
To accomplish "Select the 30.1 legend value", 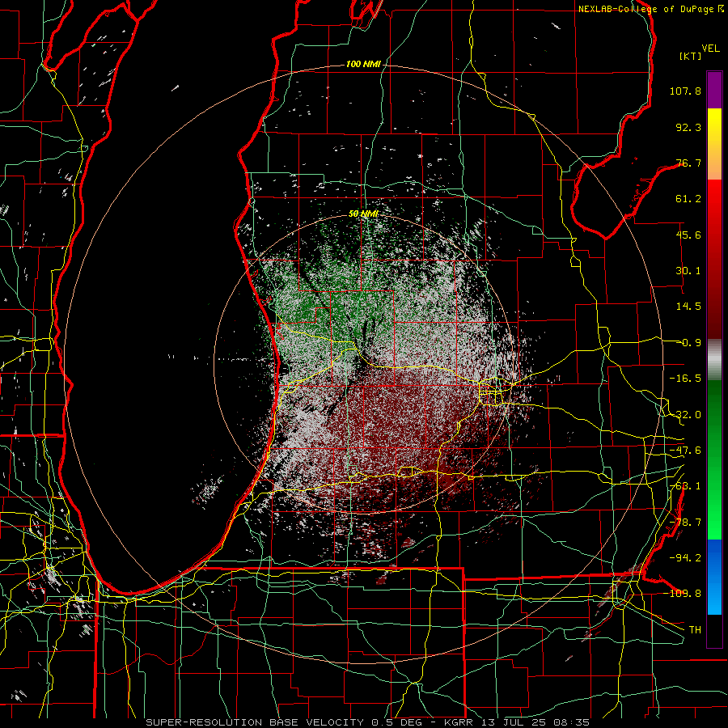I will click(688, 271).
